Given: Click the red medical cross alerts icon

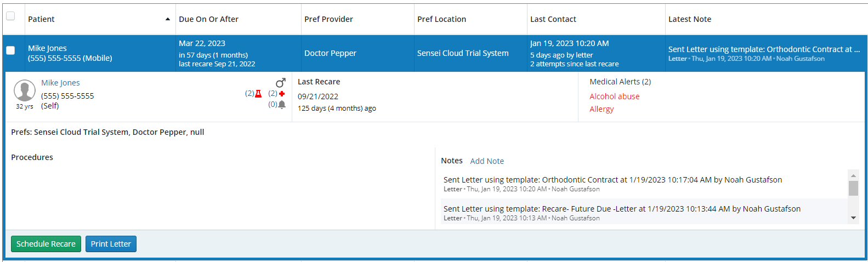Looking at the screenshot, I should coord(282,94).
